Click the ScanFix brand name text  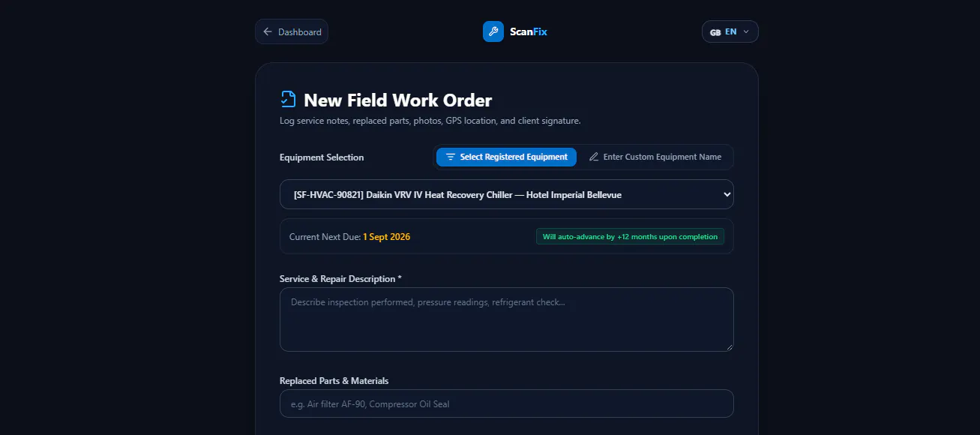529,31
